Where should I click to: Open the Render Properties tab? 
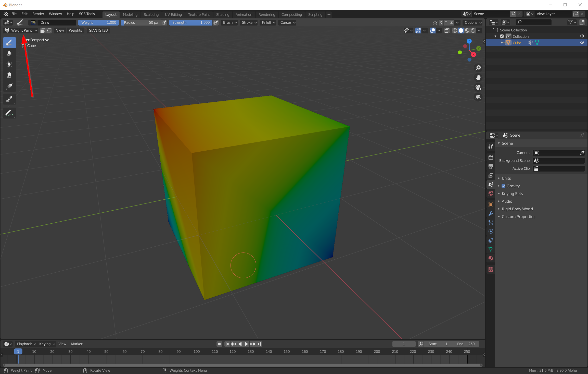[490, 158]
